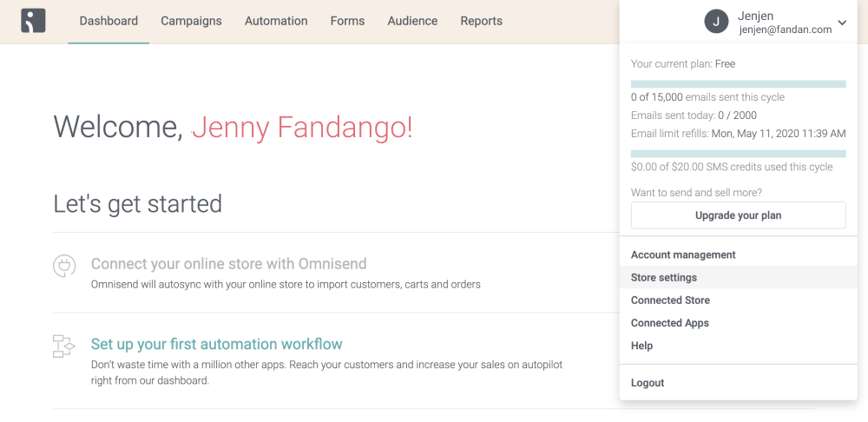The width and height of the screenshot is (868, 422).
Task: Log out using the Logout option
Action: (648, 383)
